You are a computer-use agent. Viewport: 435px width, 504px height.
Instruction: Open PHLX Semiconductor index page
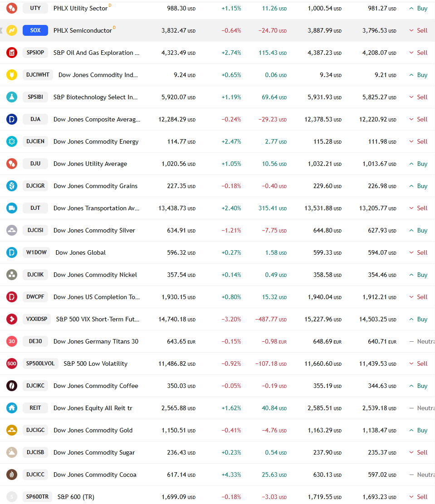[83, 30]
